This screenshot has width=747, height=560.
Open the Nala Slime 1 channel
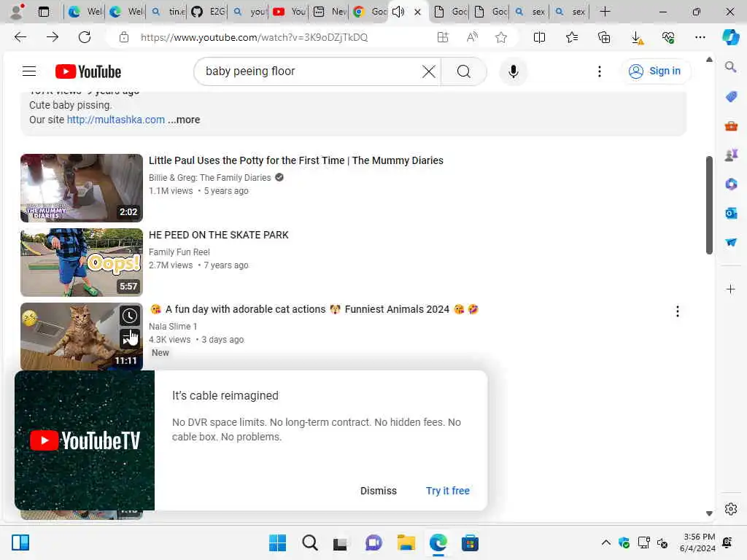(172, 326)
